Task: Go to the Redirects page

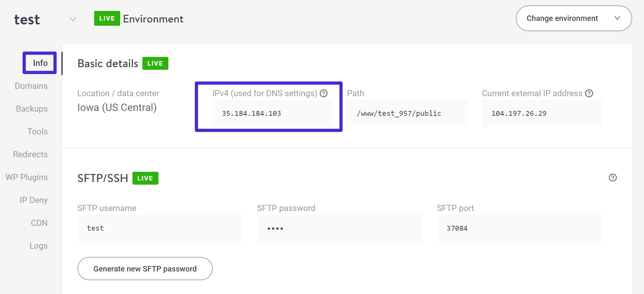Action: [30, 154]
